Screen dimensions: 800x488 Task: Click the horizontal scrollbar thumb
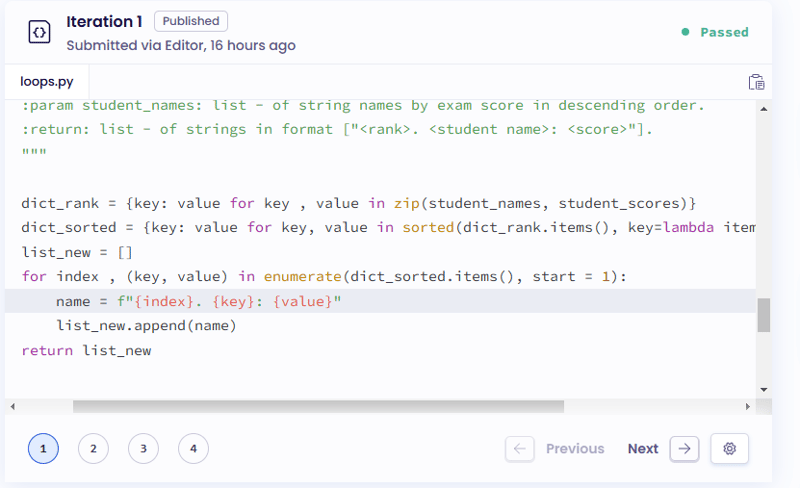(x=318, y=407)
